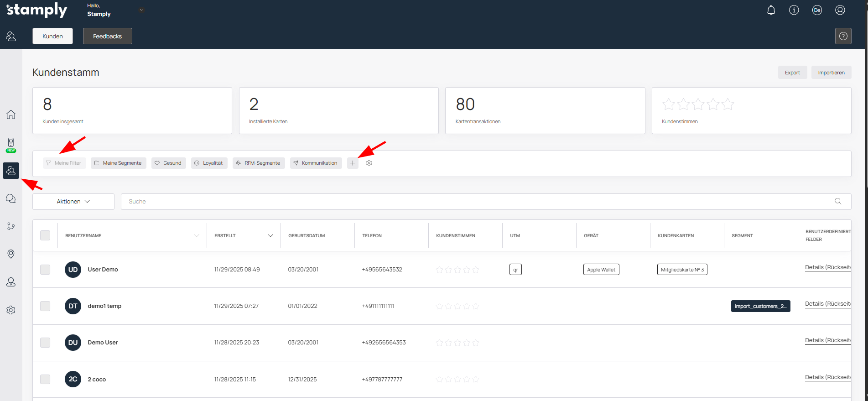Open the location pin sidebar icon
The width and height of the screenshot is (868, 401).
(x=11, y=254)
